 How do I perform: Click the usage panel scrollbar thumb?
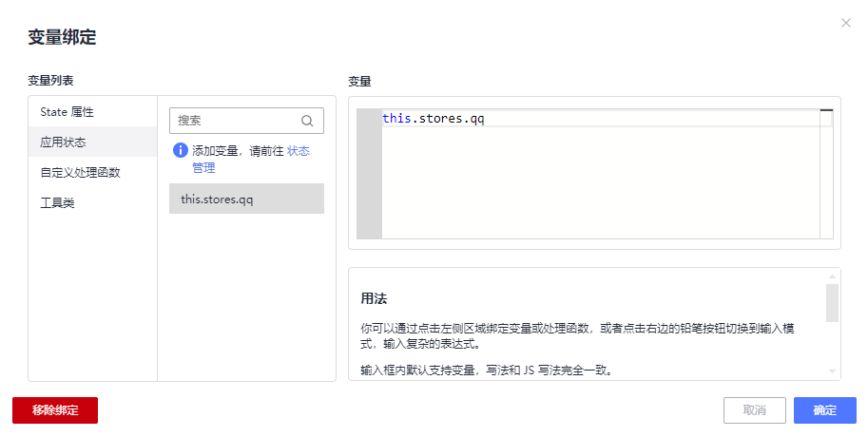point(832,303)
